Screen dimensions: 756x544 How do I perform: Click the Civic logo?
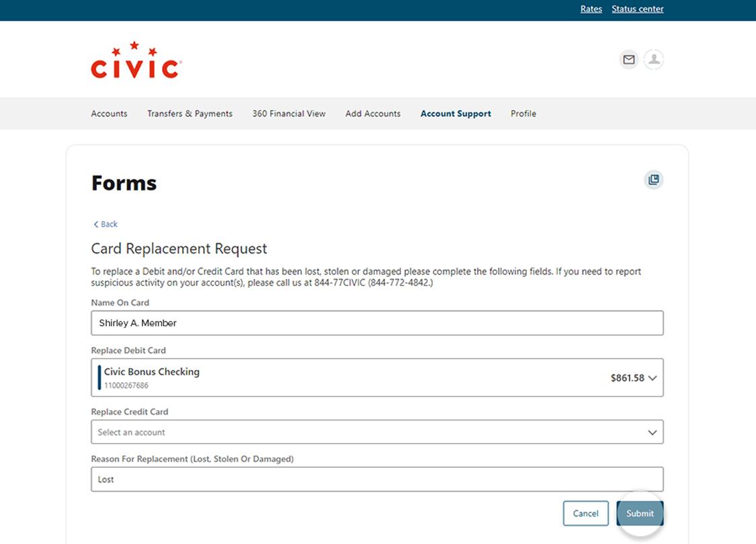[136, 61]
